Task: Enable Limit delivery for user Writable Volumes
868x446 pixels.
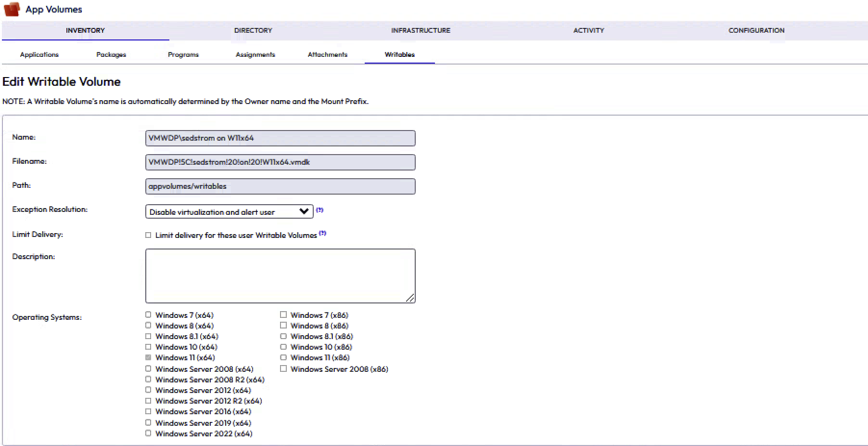Action: pos(148,235)
